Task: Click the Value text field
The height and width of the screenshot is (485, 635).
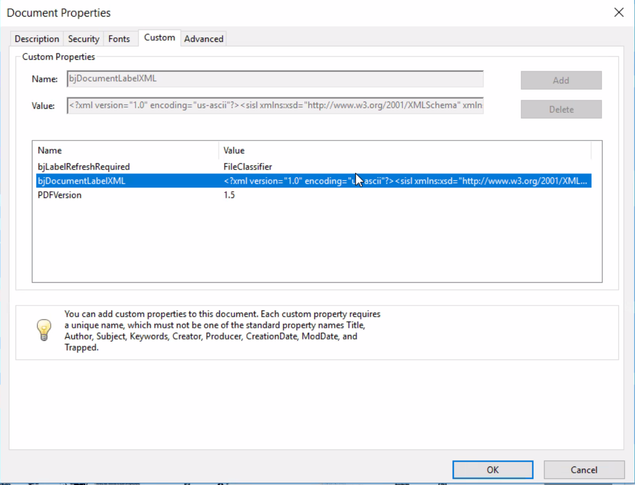Action: [274, 105]
